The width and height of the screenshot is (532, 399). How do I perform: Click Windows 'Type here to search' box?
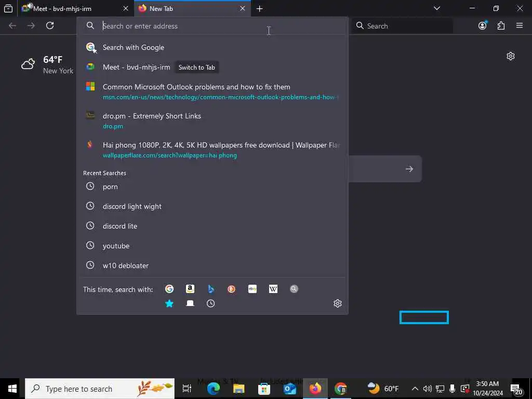click(x=100, y=389)
